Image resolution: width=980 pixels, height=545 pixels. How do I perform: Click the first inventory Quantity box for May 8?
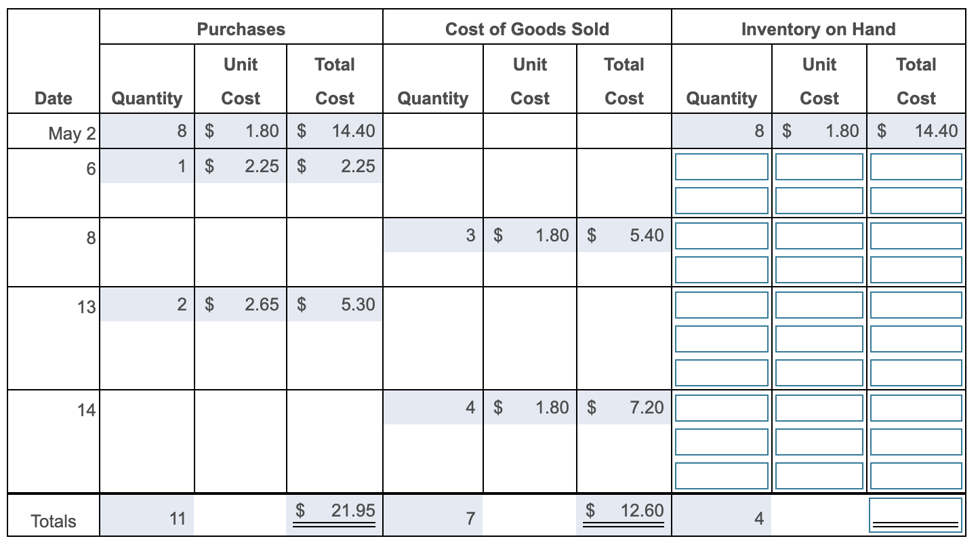720,235
